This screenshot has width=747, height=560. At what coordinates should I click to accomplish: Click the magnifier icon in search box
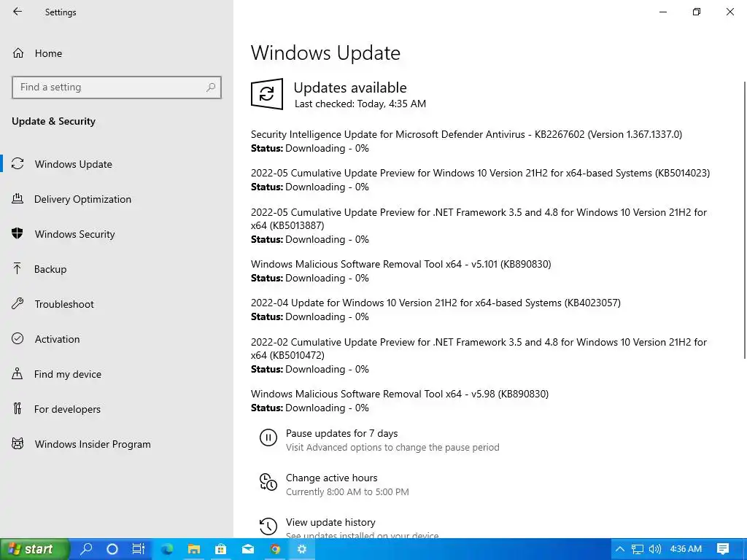[x=211, y=87]
